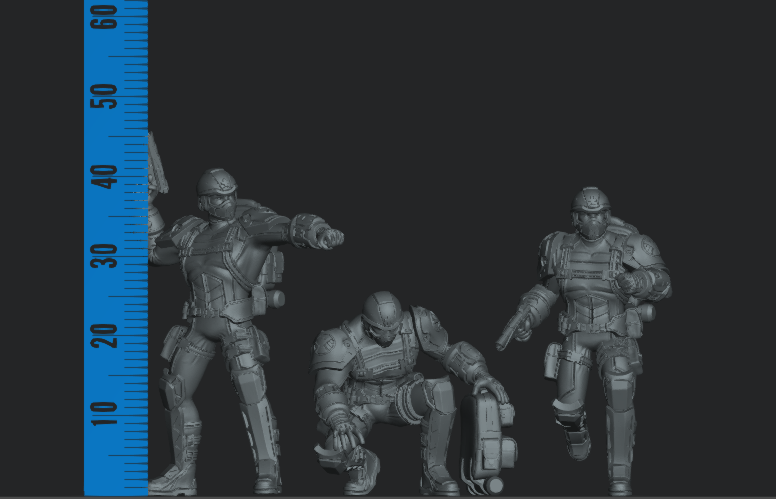Click the 10 mark on the blue ruler
This screenshot has height=499, width=776.
tap(105, 408)
